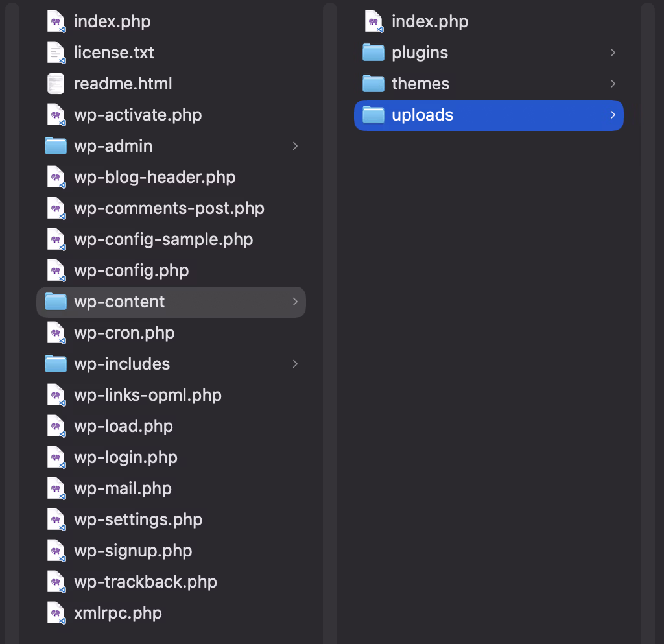664x644 pixels.
Task: Click the PHP icon next to wp-blog-header.php
Action: tap(56, 178)
